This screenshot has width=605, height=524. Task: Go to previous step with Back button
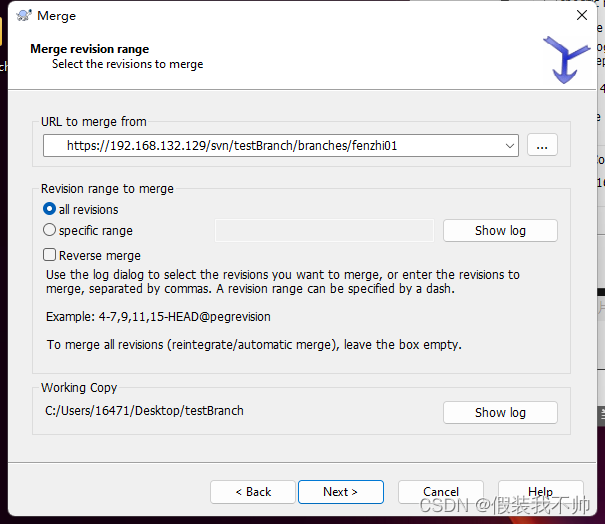tap(253, 492)
